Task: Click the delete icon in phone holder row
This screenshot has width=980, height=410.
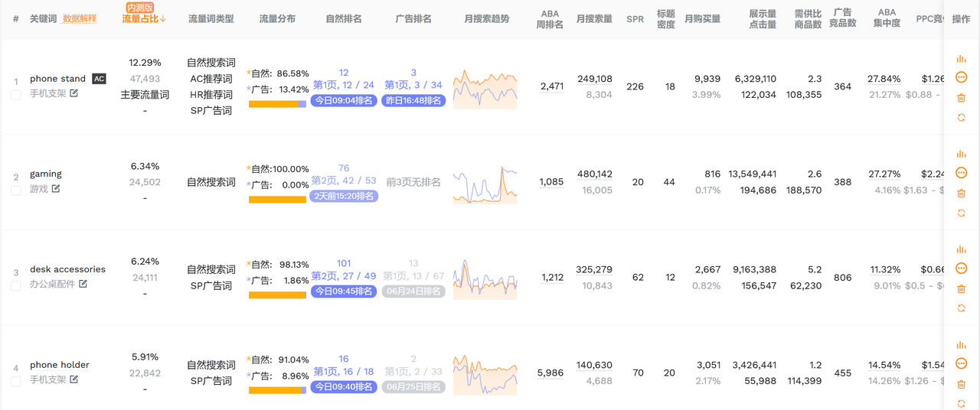Action: (x=961, y=384)
